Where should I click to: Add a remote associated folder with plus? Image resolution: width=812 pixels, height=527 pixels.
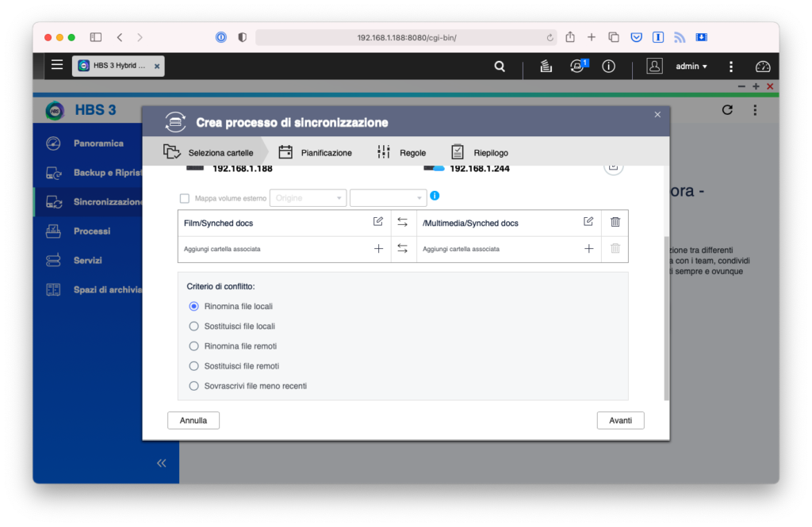click(588, 249)
